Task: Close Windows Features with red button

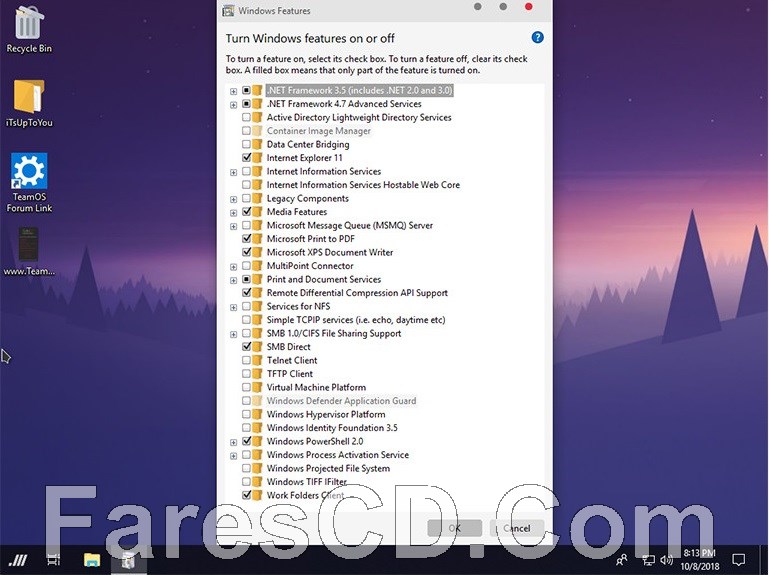Action: (x=528, y=6)
